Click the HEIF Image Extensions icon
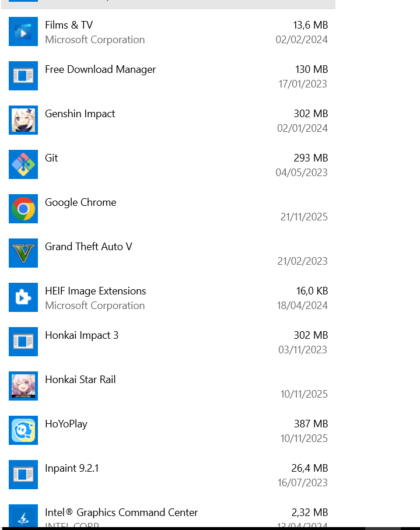 [x=23, y=297]
